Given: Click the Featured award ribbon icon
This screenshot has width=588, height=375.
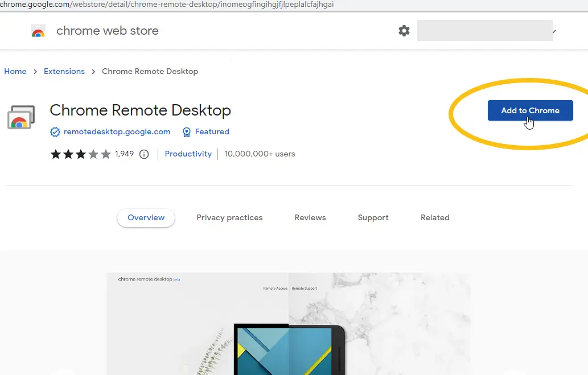Looking at the screenshot, I should pyautogui.click(x=186, y=132).
